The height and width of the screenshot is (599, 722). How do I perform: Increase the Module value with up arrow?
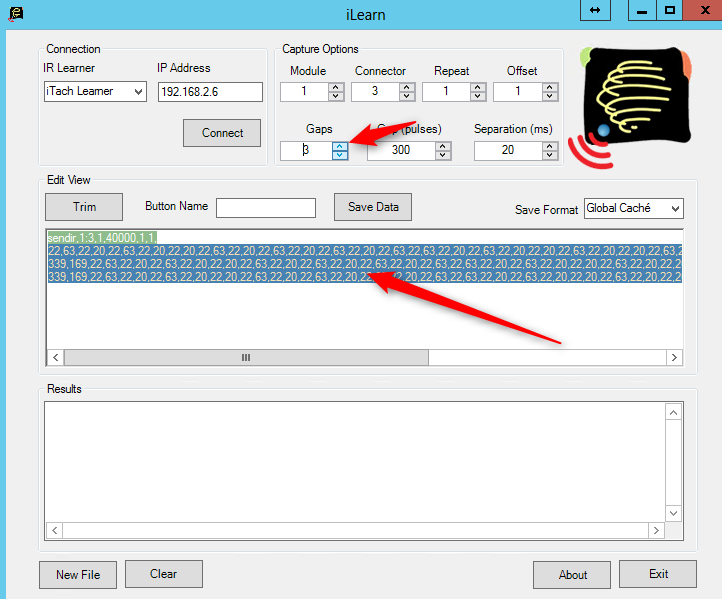click(336, 87)
